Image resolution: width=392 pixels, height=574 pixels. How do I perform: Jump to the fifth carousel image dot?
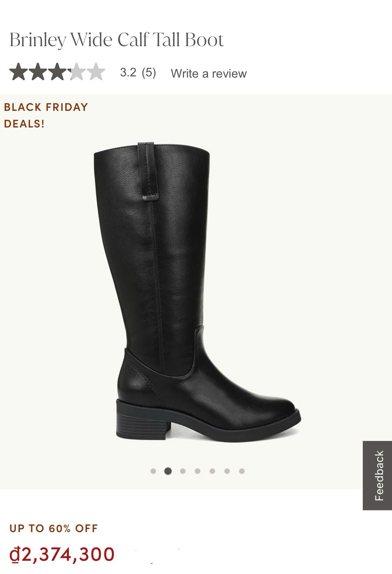pos(212,471)
